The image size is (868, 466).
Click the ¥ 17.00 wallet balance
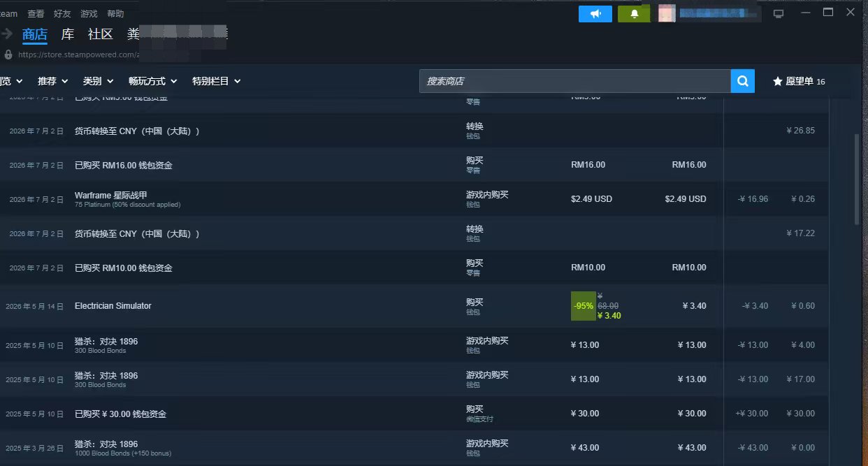click(801, 379)
